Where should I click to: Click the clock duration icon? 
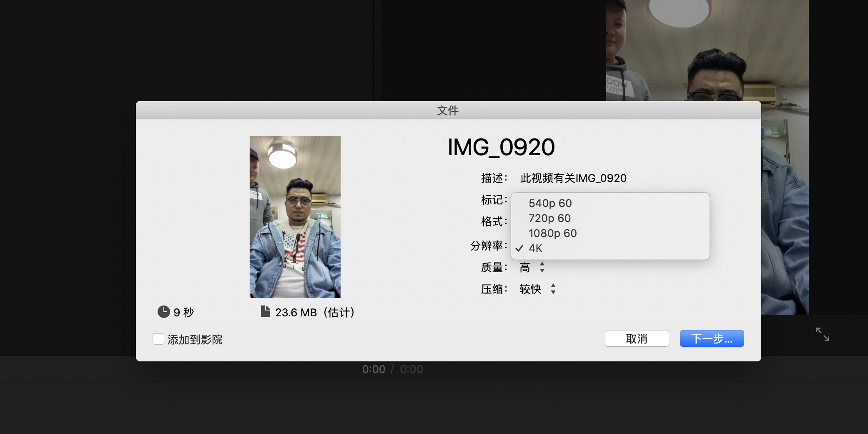(163, 312)
